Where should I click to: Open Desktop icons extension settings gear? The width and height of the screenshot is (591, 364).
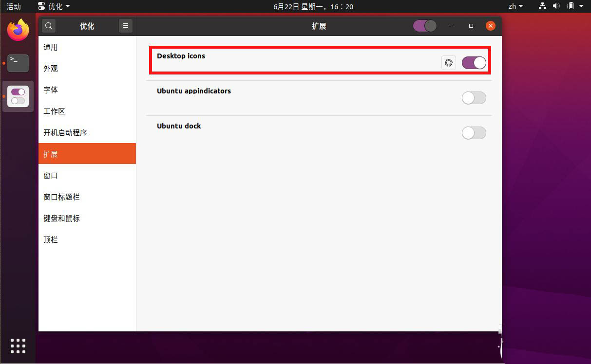[449, 63]
